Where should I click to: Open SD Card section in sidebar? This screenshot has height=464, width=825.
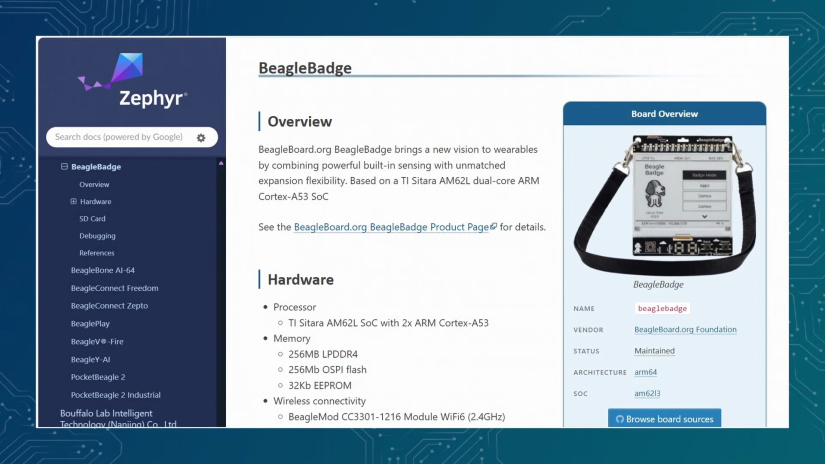[x=92, y=218]
